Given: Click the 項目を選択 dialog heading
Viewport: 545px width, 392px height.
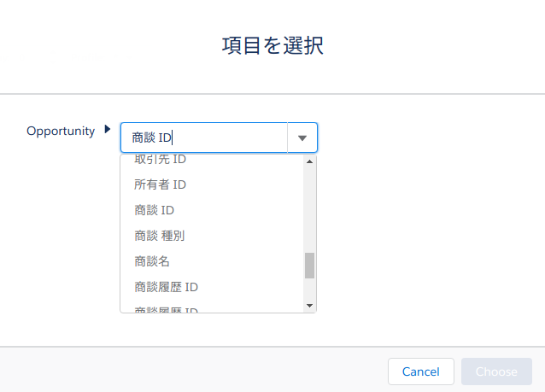Looking at the screenshot, I should point(272,45).
